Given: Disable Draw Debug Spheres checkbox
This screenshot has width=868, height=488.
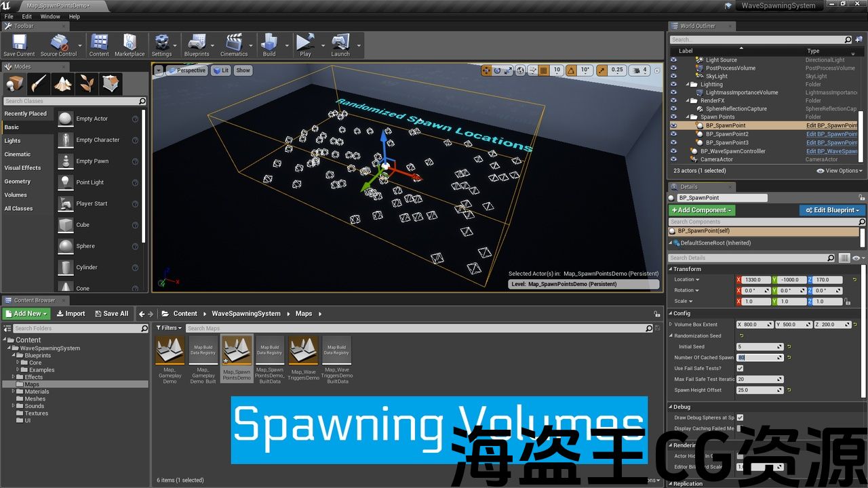Looking at the screenshot, I should [x=740, y=418].
